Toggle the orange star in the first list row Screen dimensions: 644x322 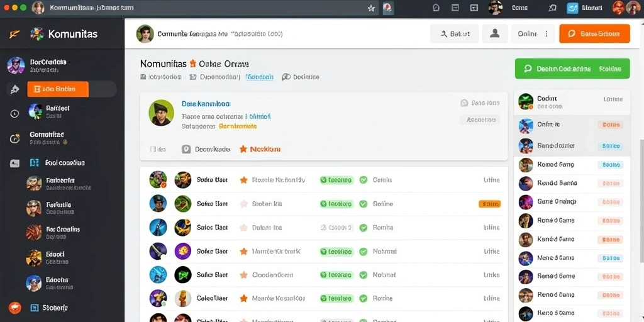tap(243, 180)
